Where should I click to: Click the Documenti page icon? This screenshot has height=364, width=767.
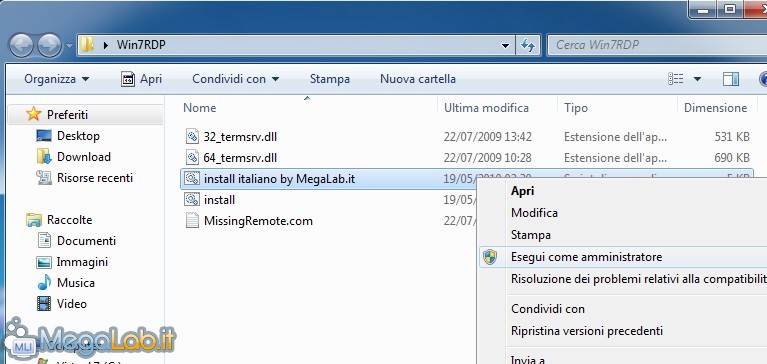[x=44, y=240]
